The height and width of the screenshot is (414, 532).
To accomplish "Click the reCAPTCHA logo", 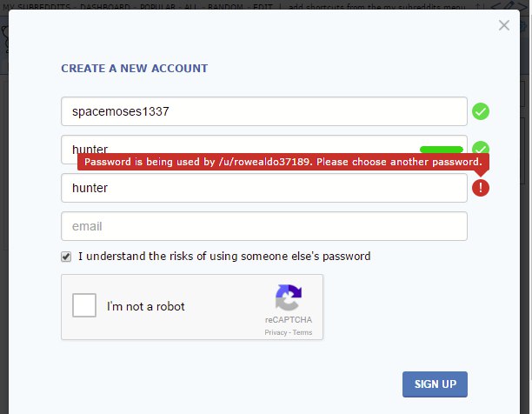I will coord(289,297).
